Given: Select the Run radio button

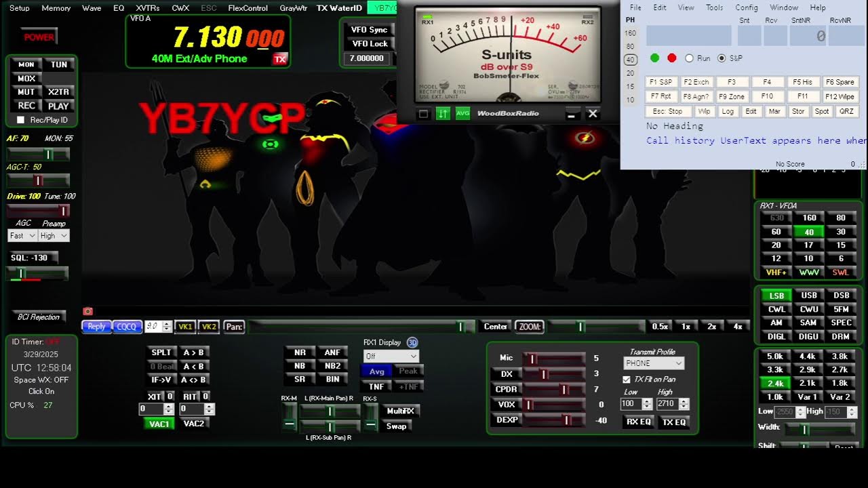Looking at the screenshot, I should click(689, 58).
